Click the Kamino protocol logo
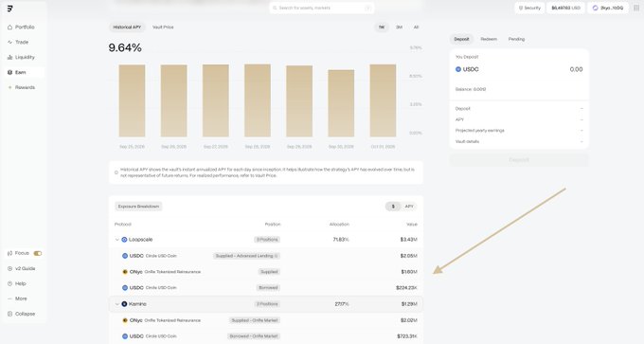This screenshot has height=344, width=644. 124,304
